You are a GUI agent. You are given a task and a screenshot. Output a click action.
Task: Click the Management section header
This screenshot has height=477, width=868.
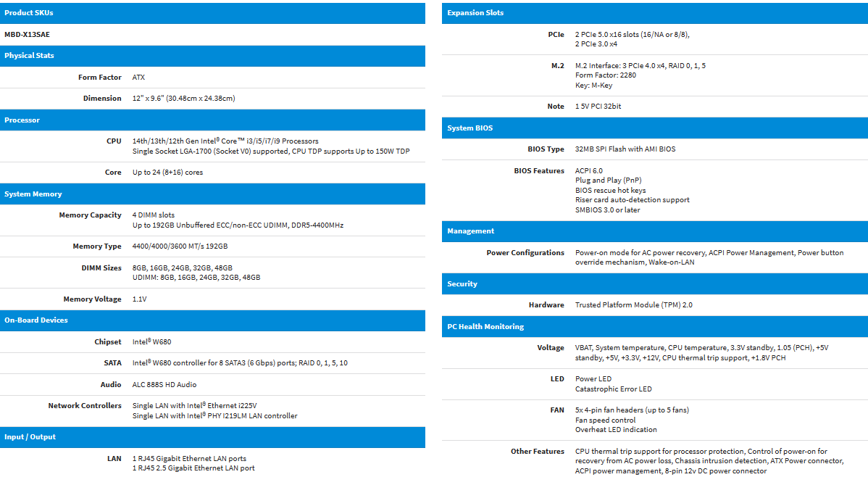(x=655, y=231)
